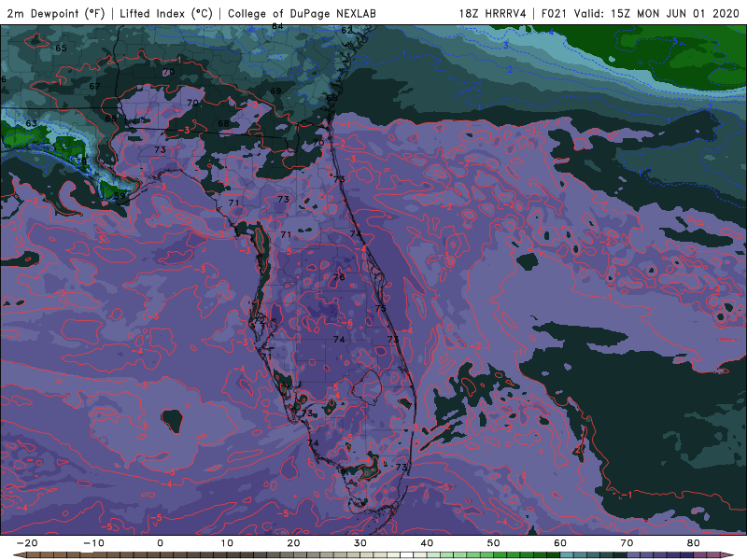Click the 80 colorbar label
The width and height of the screenshot is (747, 560).
[694, 543]
